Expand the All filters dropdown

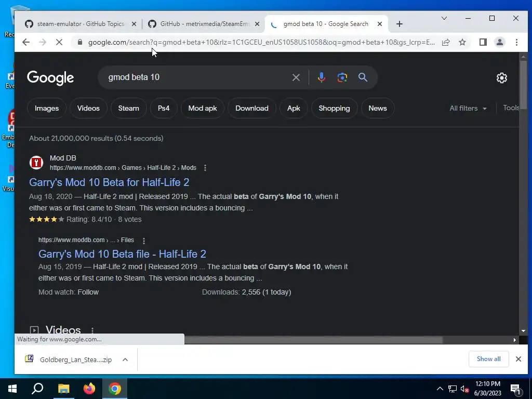click(x=468, y=108)
